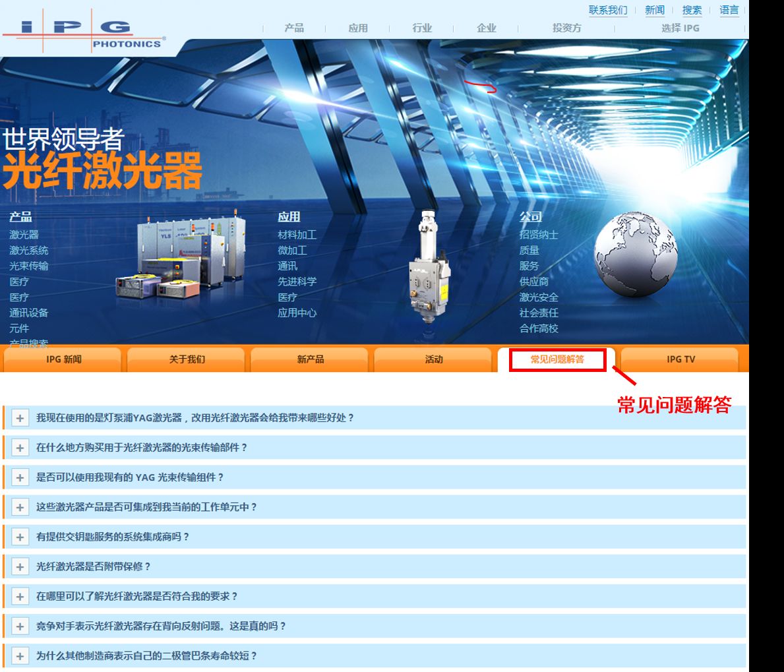Click the 产品 section heading in banner

(20, 216)
